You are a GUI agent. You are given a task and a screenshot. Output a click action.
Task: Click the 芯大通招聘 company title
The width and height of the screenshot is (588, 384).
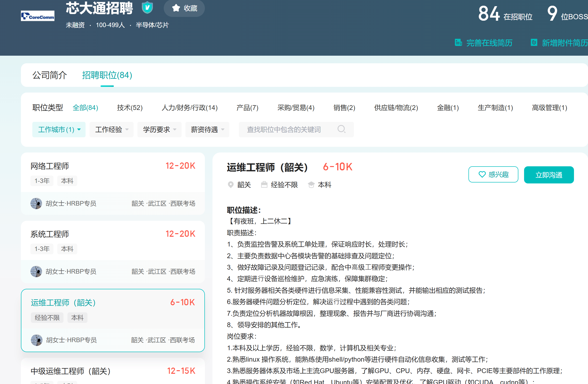tap(99, 8)
